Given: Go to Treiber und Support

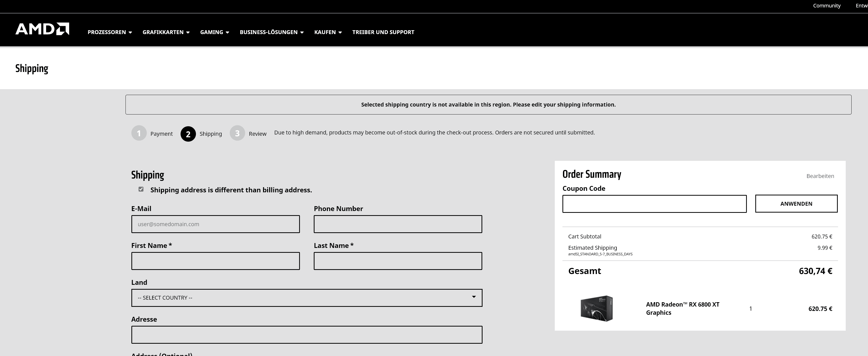Looking at the screenshot, I should [x=383, y=32].
